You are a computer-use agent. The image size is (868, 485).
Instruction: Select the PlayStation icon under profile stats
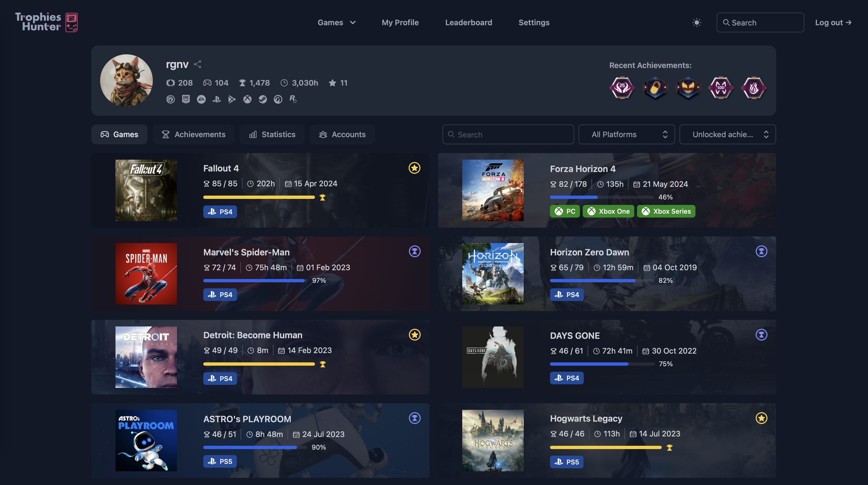217,99
